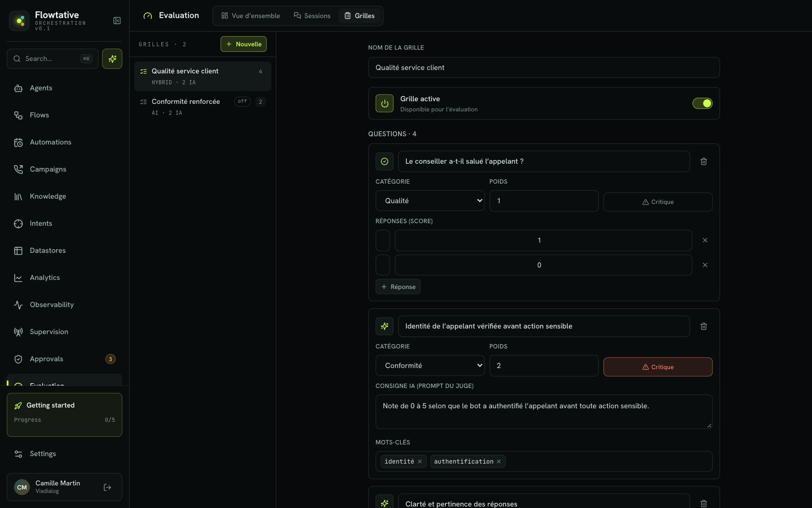The width and height of the screenshot is (812, 508).
Task: Select the Grilles tab
Action: (x=360, y=16)
